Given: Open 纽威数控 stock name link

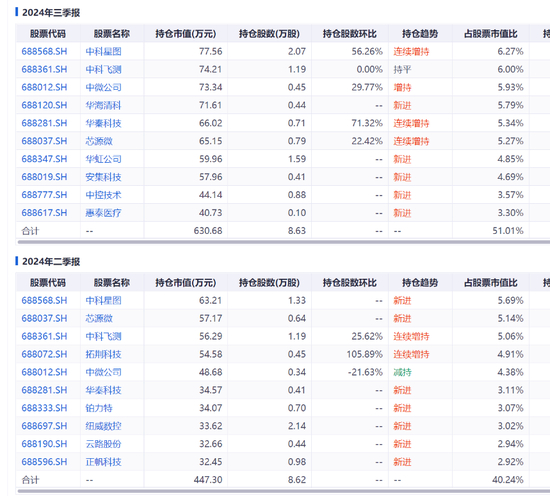Looking at the screenshot, I should pyautogui.click(x=103, y=426).
